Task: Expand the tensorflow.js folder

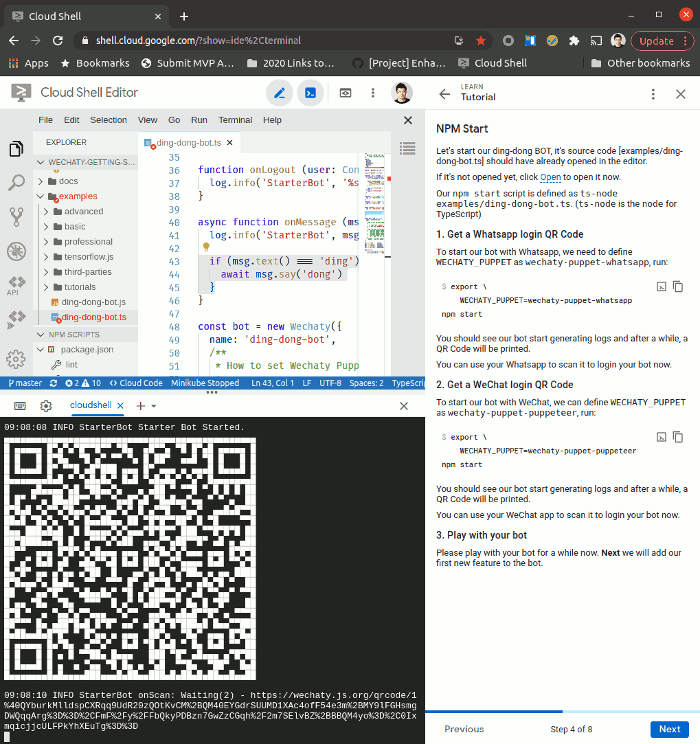Action: [x=46, y=257]
